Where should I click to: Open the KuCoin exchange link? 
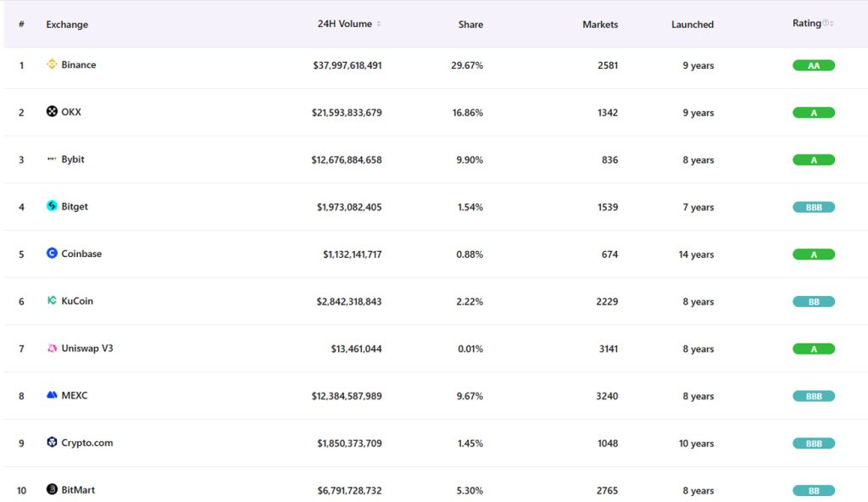pyautogui.click(x=77, y=301)
